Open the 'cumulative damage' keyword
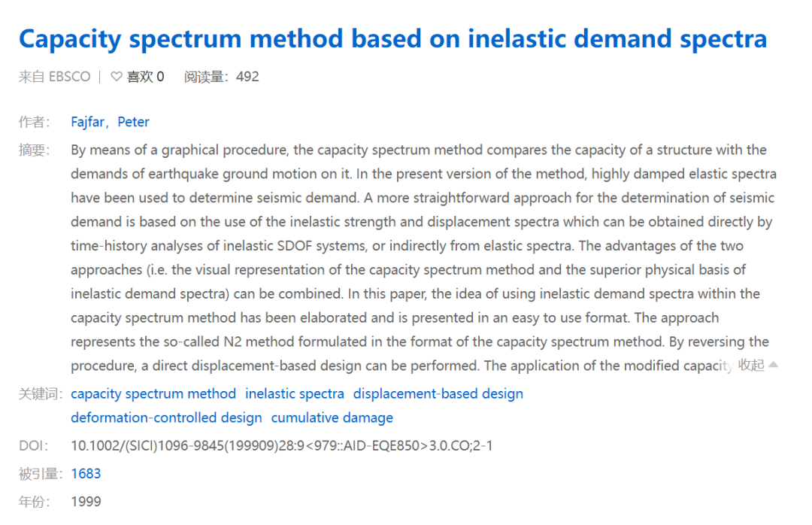This screenshot has width=812, height=525. [x=332, y=418]
